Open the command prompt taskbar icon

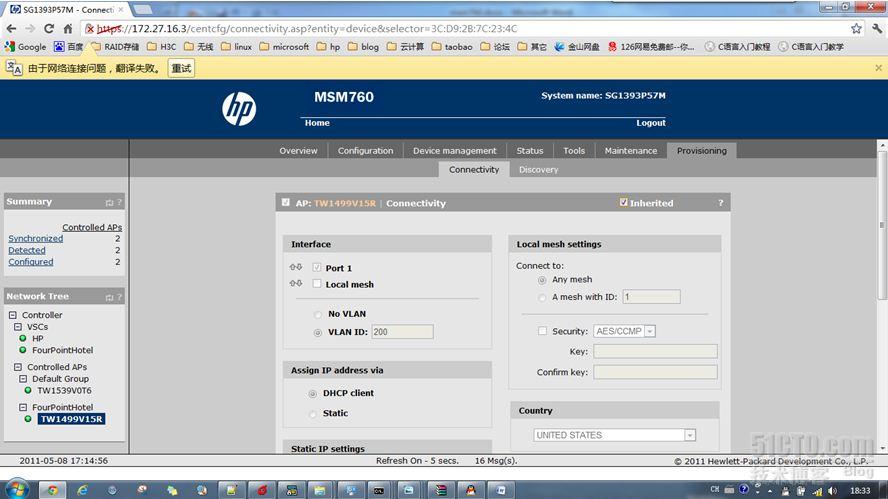coord(379,490)
